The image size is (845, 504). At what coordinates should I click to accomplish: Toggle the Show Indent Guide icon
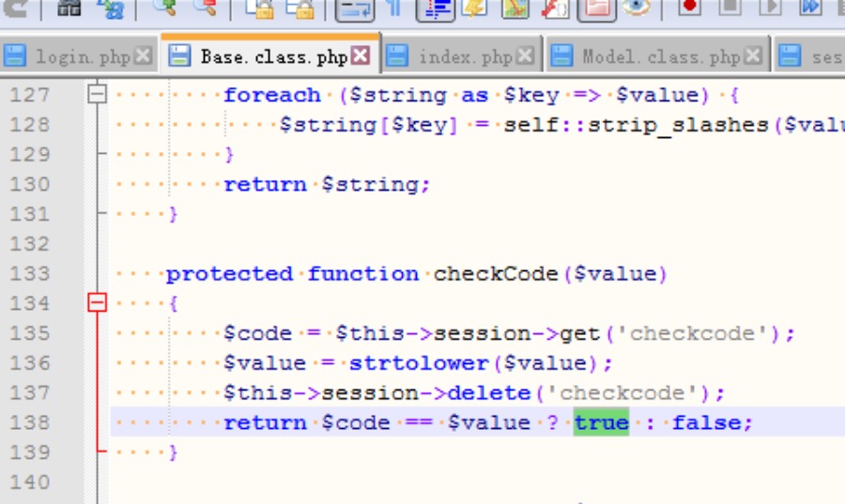pos(436,8)
